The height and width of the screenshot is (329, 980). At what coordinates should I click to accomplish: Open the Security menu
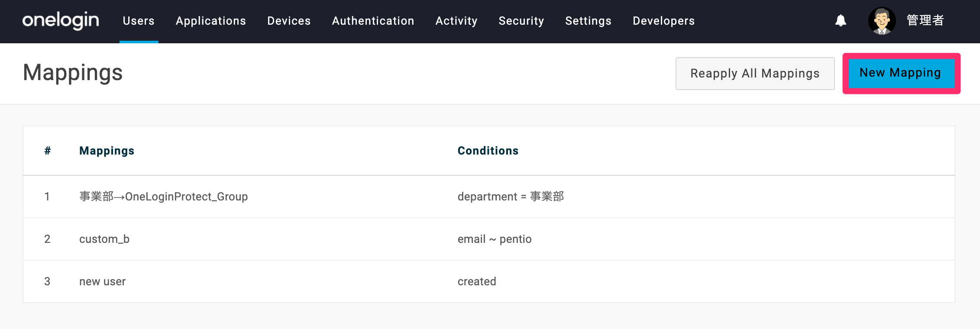[521, 21]
